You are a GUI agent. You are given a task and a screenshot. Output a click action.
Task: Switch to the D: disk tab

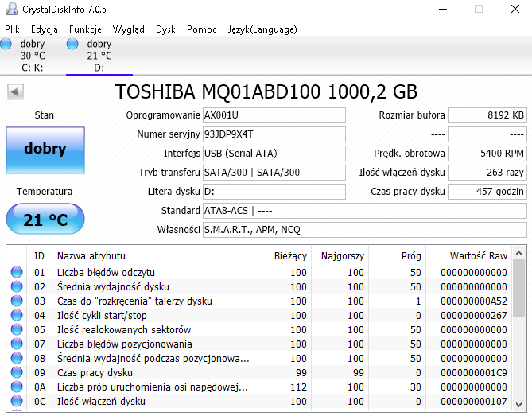(x=99, y=56)
